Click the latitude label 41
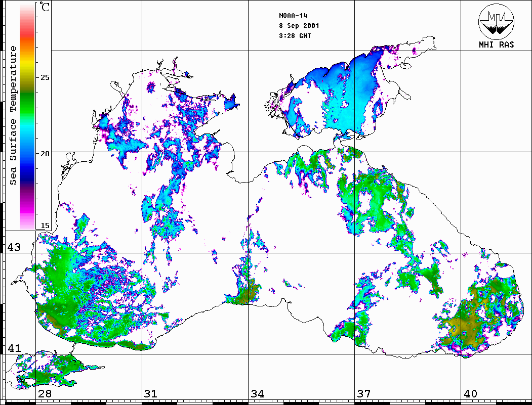This screenshot has width=532, height=405. tap(14, 348)
